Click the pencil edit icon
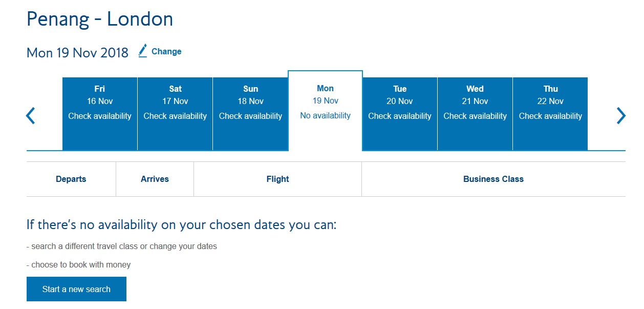This screenshot has width=644, height=309. pos(143,51)
